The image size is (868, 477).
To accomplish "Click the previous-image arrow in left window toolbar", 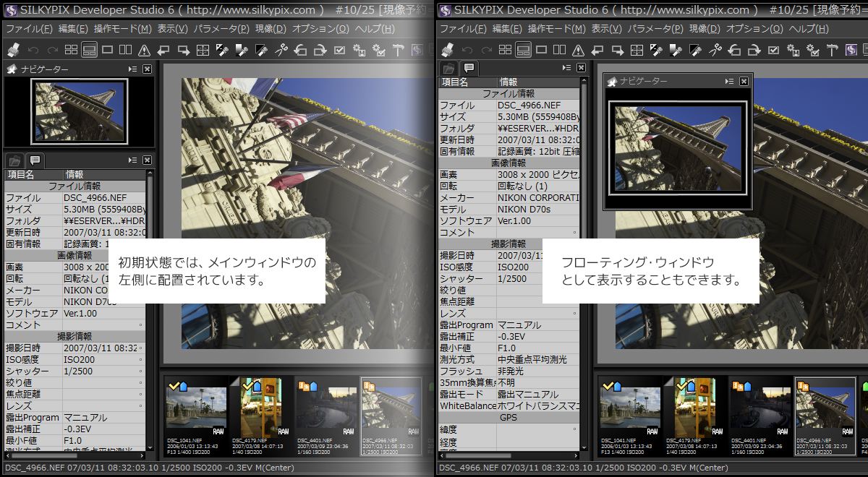I will tap(163, 50).
